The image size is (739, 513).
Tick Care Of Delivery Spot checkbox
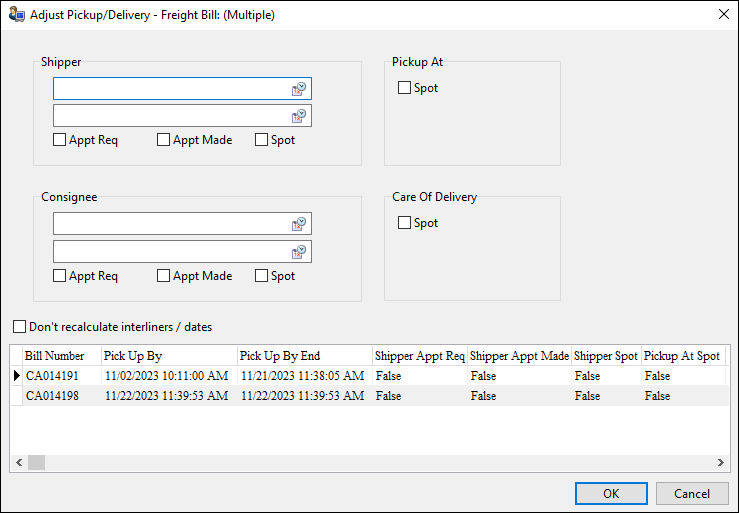405,223
